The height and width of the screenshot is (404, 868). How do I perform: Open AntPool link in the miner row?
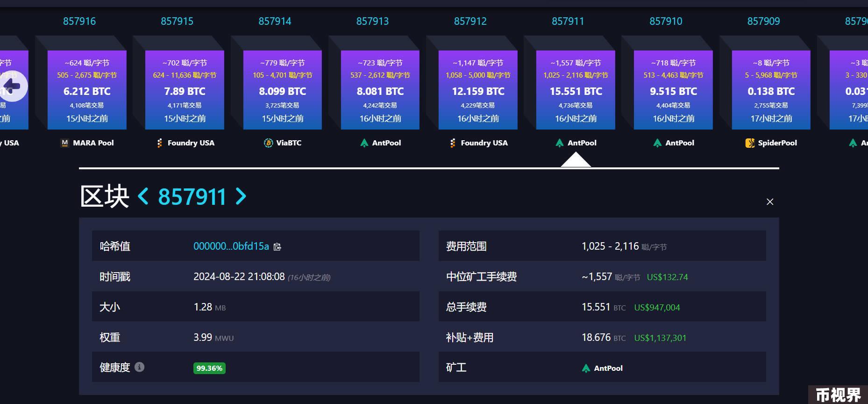coord(608,368)
